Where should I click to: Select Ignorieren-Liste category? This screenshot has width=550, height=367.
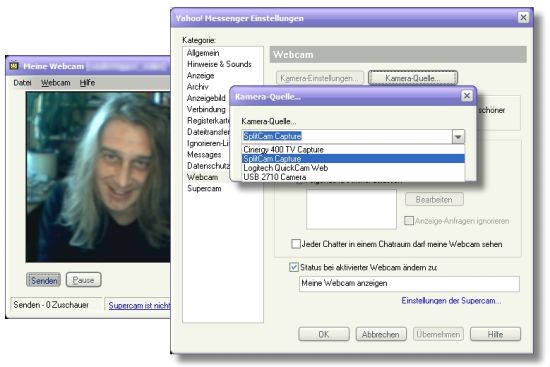point(208,143)
